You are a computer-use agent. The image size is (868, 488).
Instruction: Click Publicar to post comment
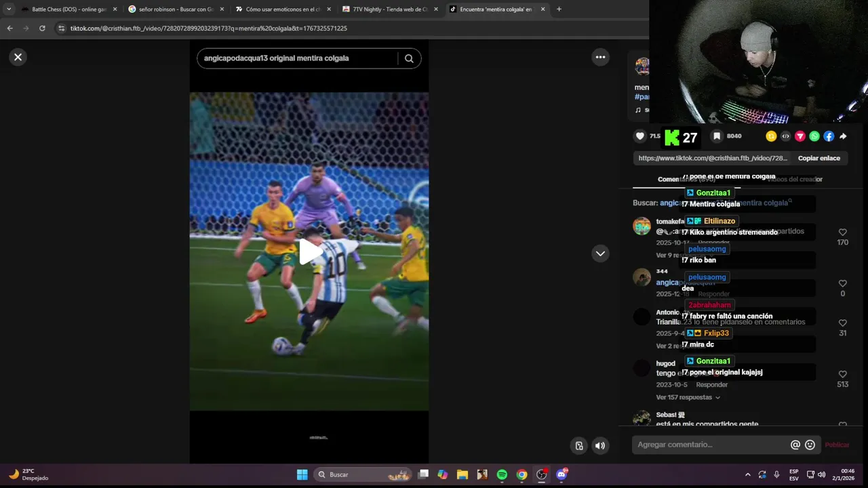point(837,445)
